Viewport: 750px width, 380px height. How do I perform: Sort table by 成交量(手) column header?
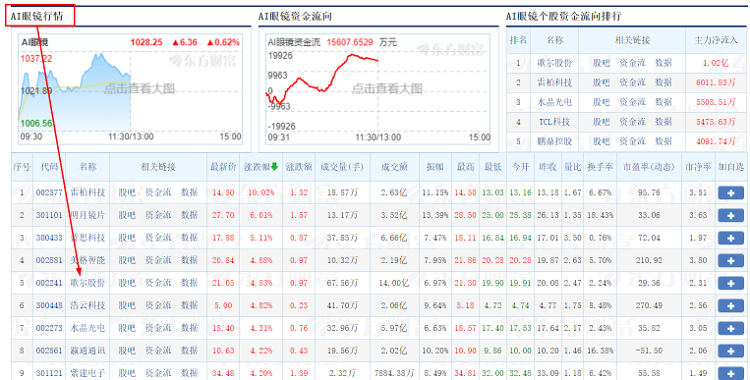(342, 167)
